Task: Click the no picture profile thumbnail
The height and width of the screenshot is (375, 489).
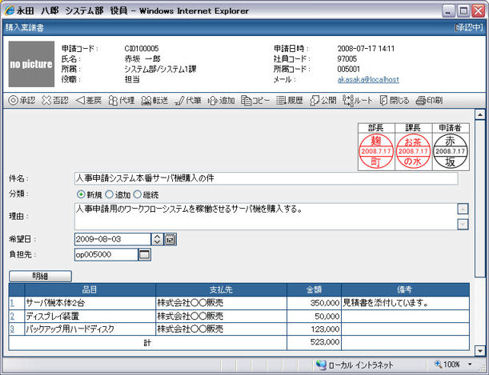Action: tap(31, 64)
